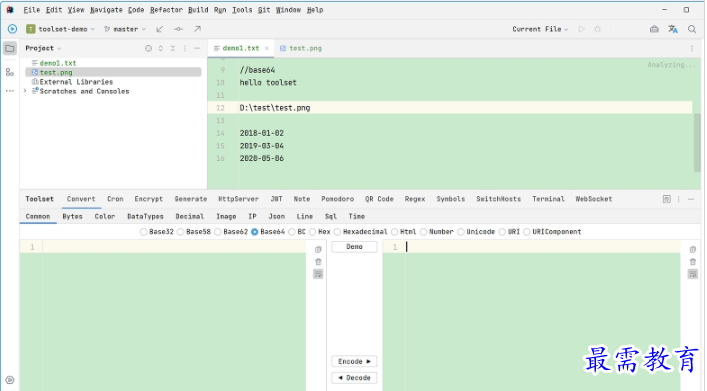
Task: Toggle soft wrap in left pane icon
Action: (x=318, y=274)
